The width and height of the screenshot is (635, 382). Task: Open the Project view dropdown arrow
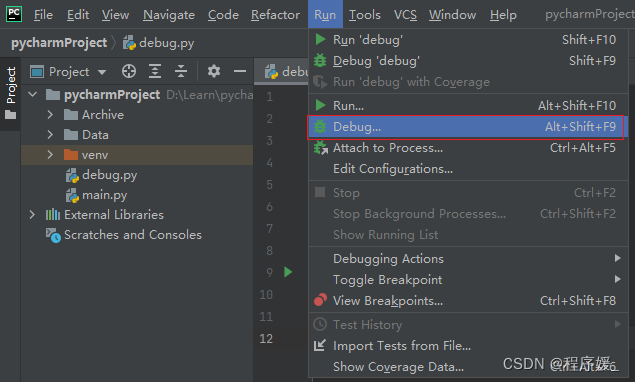[x=102, y=72]
